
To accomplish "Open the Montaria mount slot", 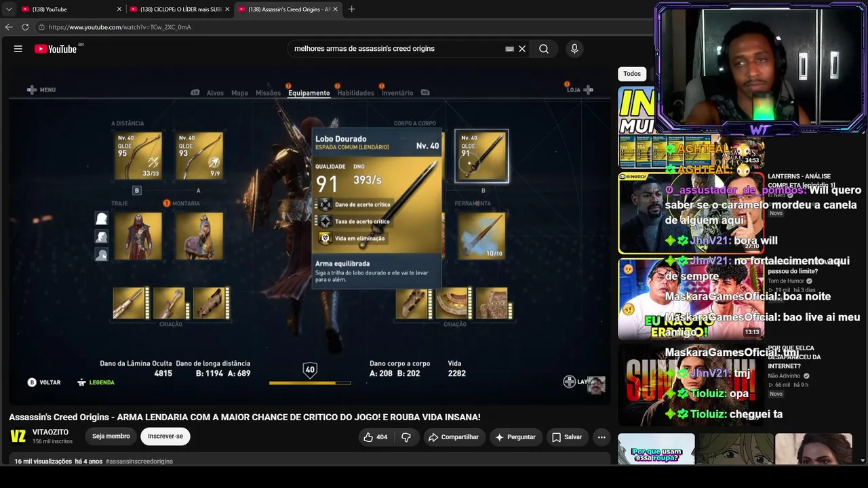I will [x=199, y=236].
